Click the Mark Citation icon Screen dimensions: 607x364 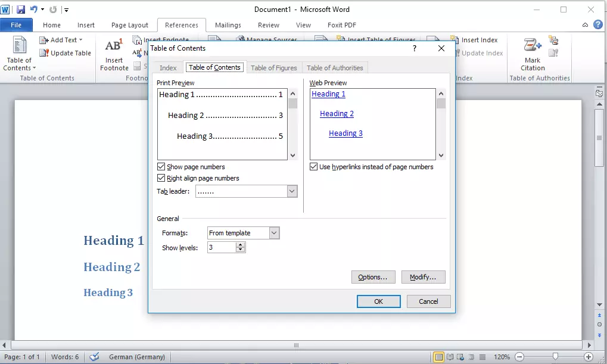[532, 46]
